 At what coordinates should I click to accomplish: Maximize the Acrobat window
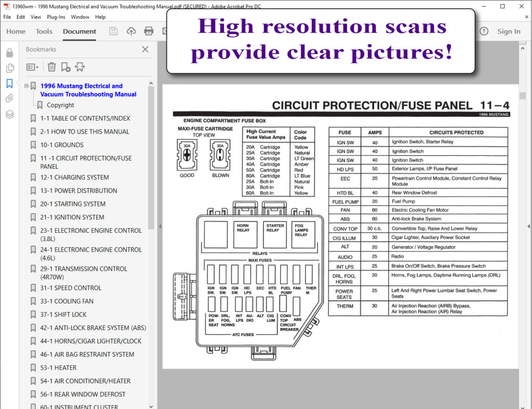(502, 6)
